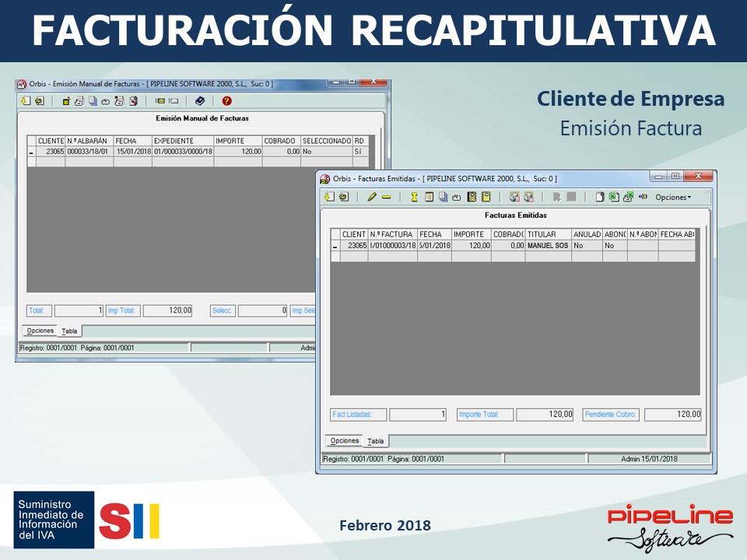
Task: Click the grey envelope icon in Emisión Manual toolbar
Action: pos(174,101)
